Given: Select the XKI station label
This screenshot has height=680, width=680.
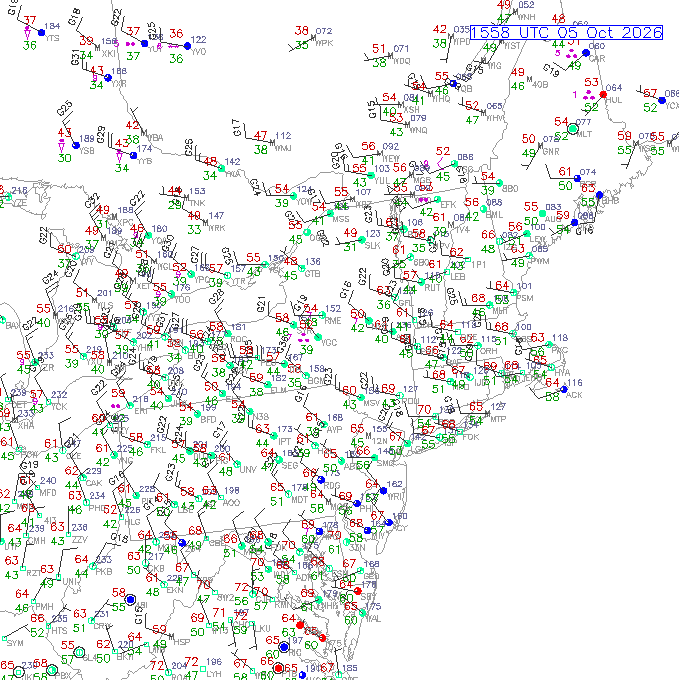Looking at the screenshot, I should click(108, 54).
